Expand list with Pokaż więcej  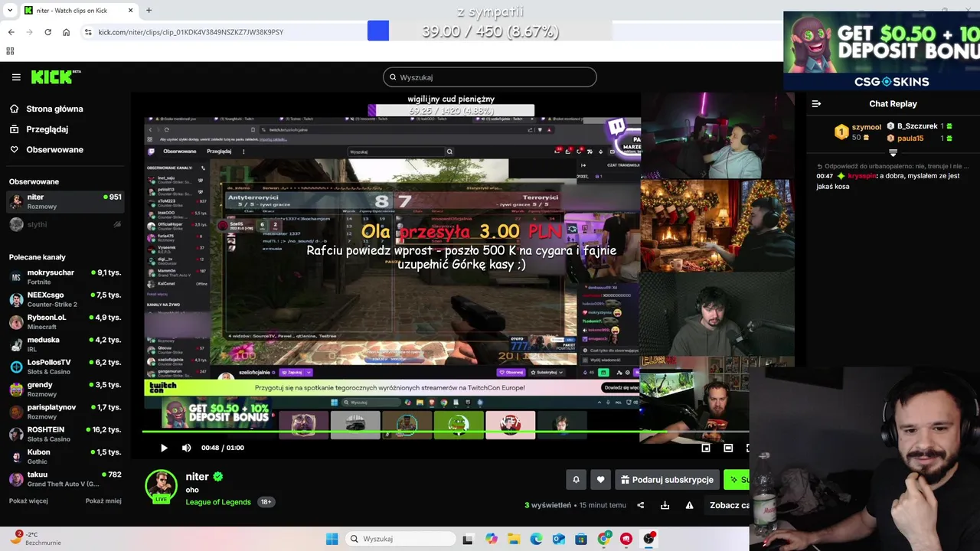[x=28, y=501]
